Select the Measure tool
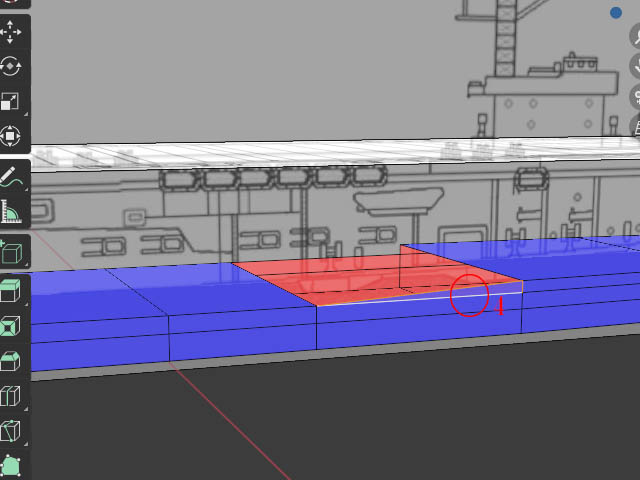Image resolution: width=640 pixels, height=480 pixels. pos(11,211)
